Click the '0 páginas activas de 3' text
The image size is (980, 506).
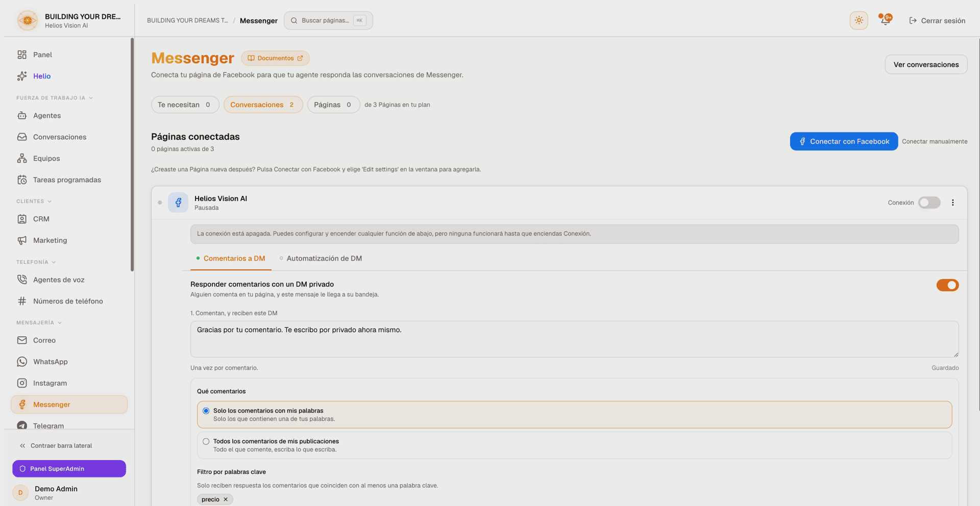pos(182,149)
